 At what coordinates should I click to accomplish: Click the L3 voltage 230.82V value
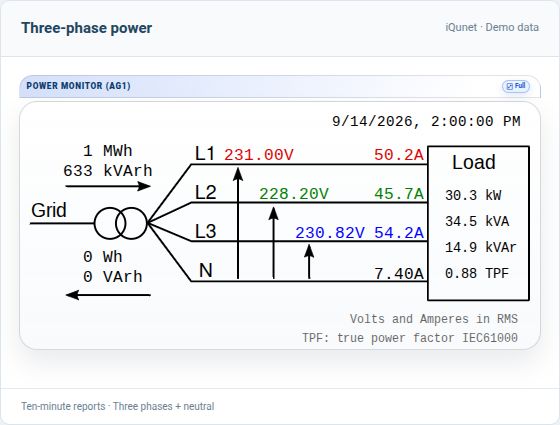330,233
